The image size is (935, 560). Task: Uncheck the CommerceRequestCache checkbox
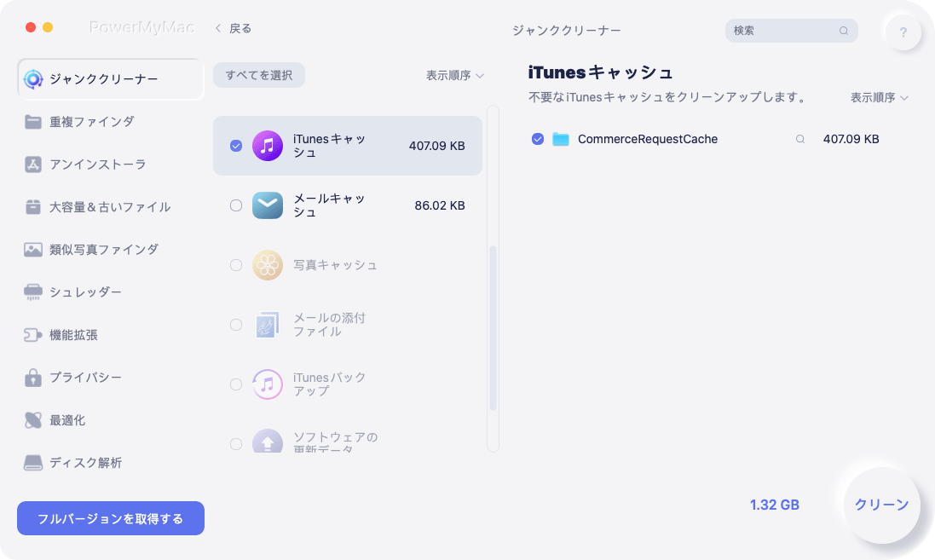(538, 139)
